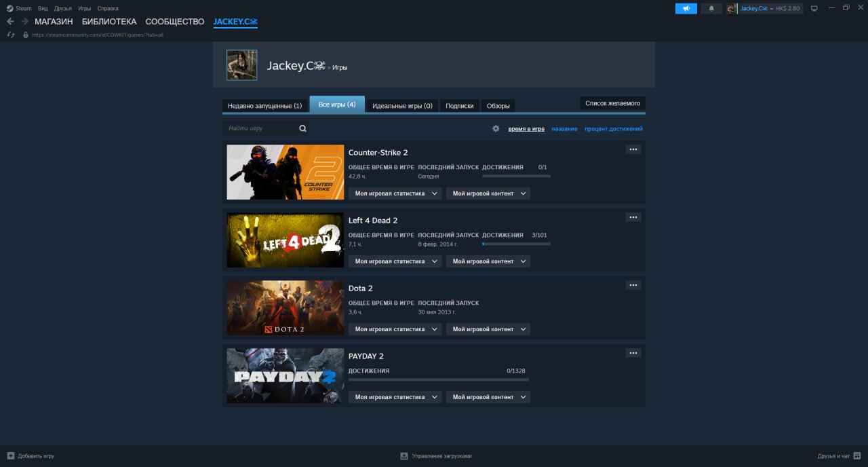Open the sort settings gear icon

496,129
